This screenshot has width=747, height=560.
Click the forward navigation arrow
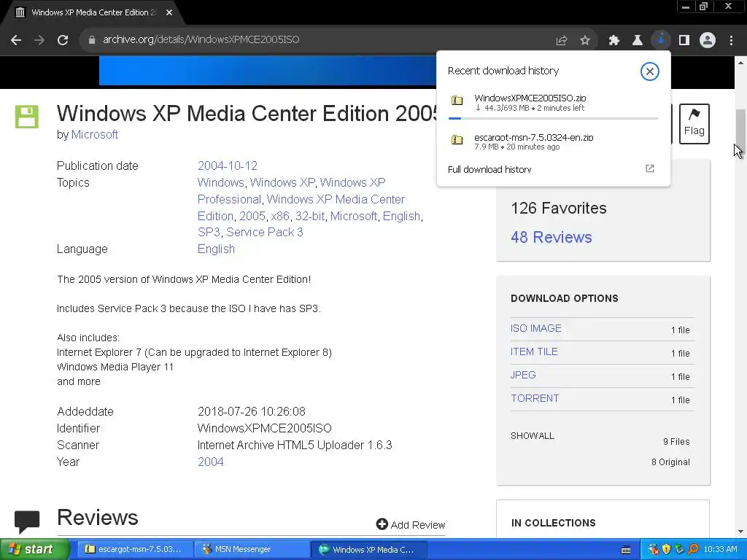click(x=39, y=40)
